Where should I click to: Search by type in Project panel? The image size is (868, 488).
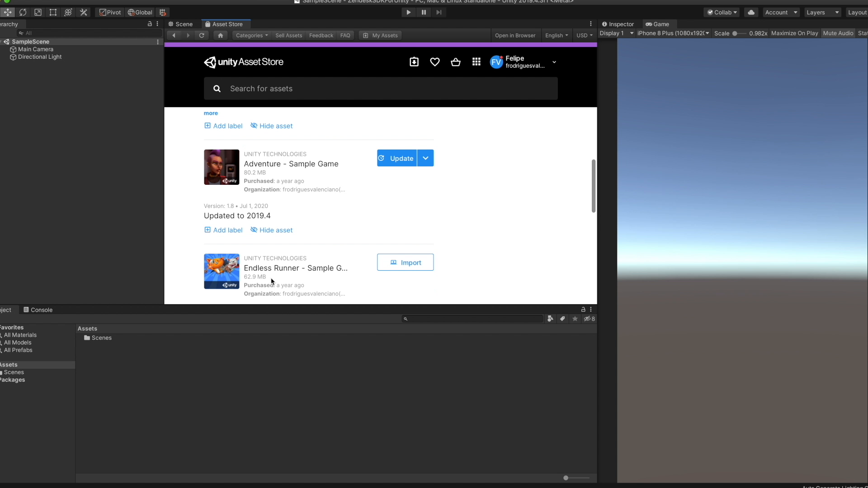point(550,319)
